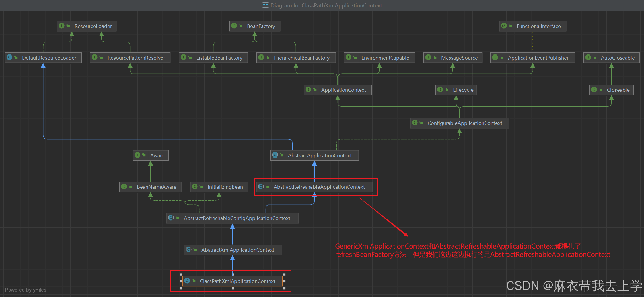The width and height of the screenshot is (644, 297).
Task: Click interface icon on HierarchicalBeanFactory node
Action: pos(261,57)
